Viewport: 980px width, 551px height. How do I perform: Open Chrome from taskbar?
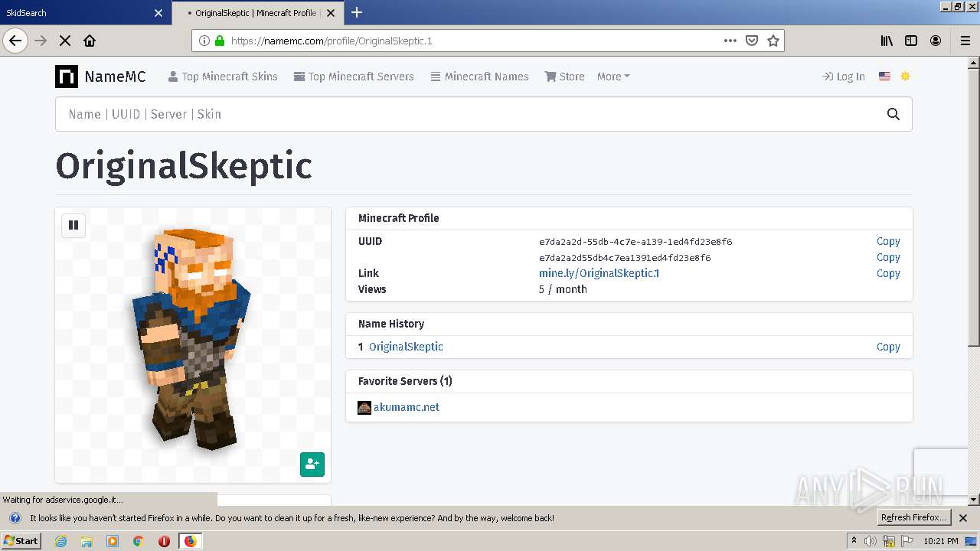click(139, 541)
